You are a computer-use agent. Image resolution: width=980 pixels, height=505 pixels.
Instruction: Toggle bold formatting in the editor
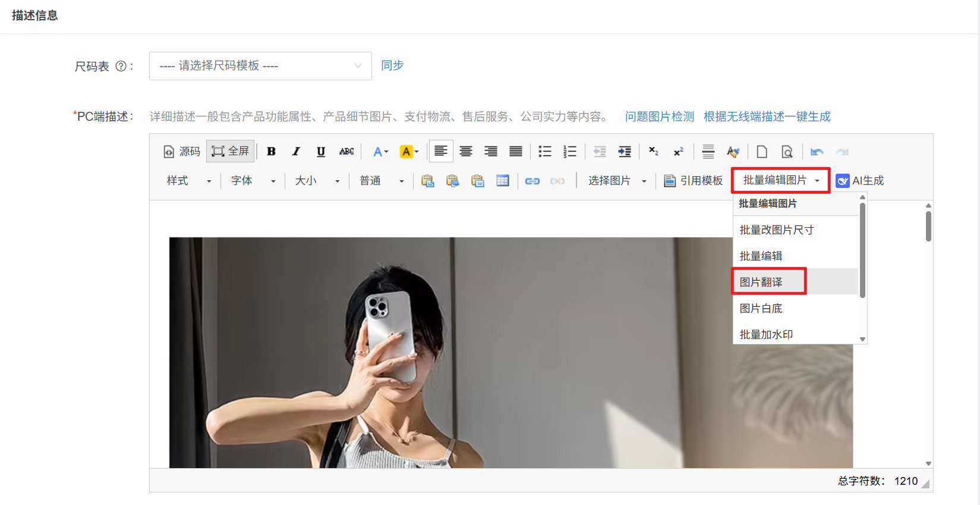click(x=271, y=152)
